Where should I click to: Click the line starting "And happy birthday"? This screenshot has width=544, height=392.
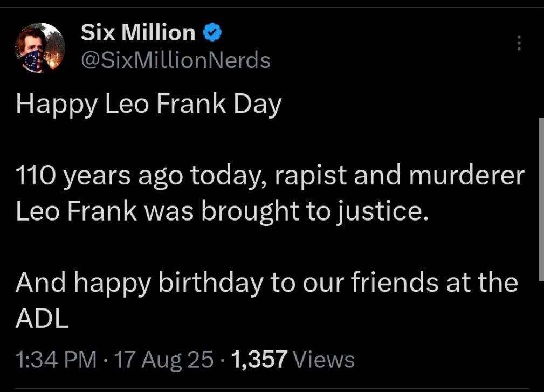pos(266,283)
